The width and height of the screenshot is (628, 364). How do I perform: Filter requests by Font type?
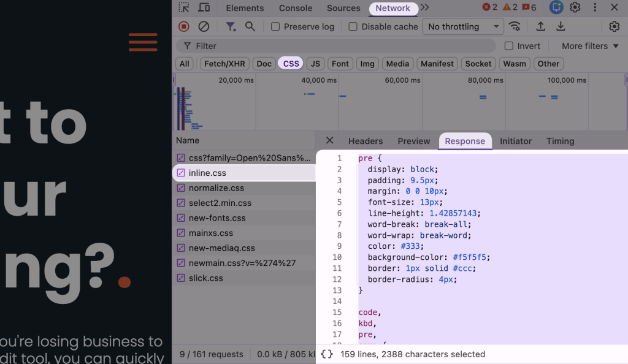340,63
